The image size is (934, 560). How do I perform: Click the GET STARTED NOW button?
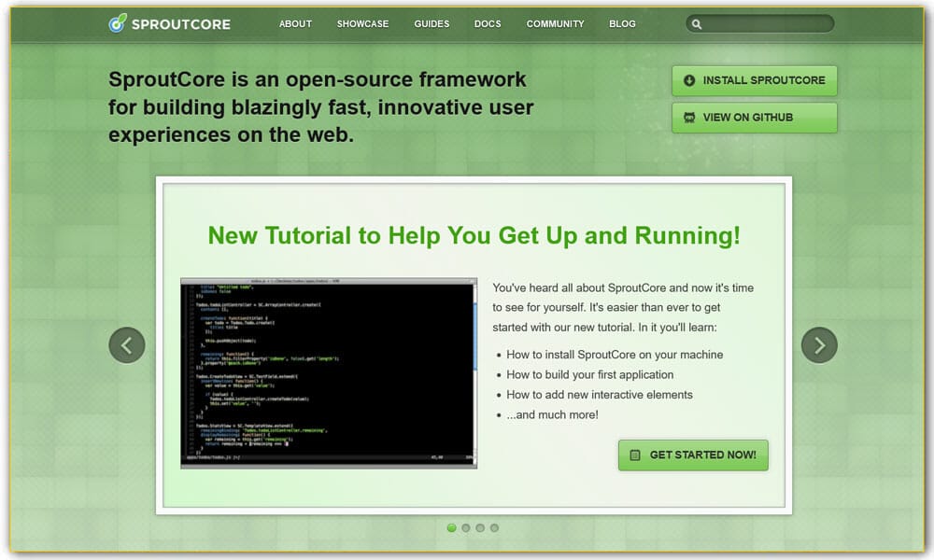692,455
